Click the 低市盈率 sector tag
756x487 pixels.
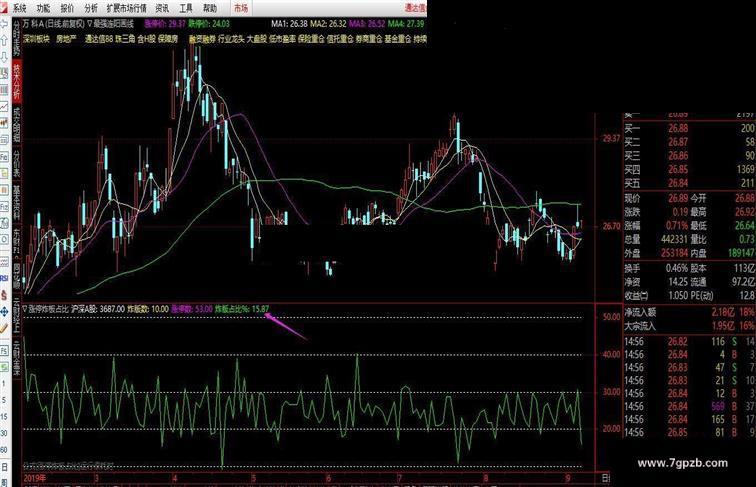283,39
